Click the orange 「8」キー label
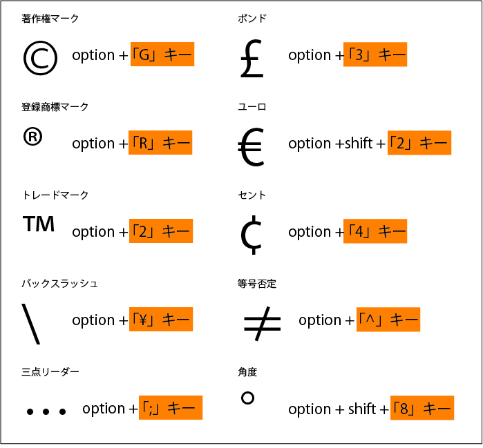 pyautogui.click(x=422, y=408)
